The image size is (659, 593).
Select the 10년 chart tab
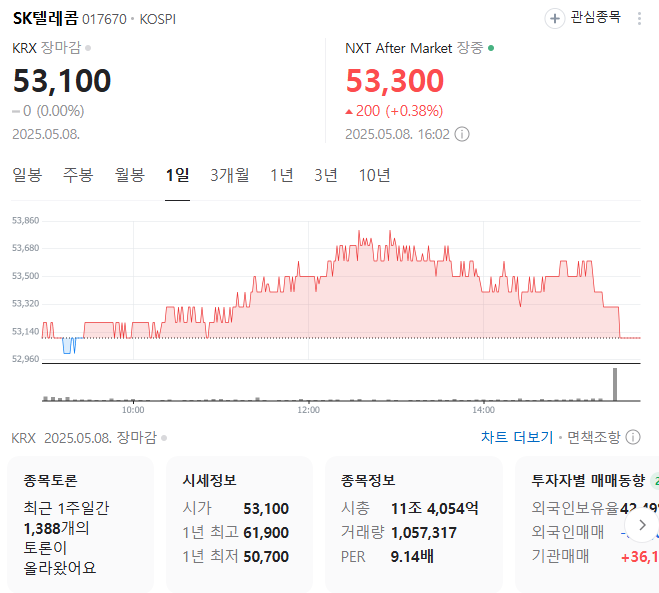click(374, 175)
